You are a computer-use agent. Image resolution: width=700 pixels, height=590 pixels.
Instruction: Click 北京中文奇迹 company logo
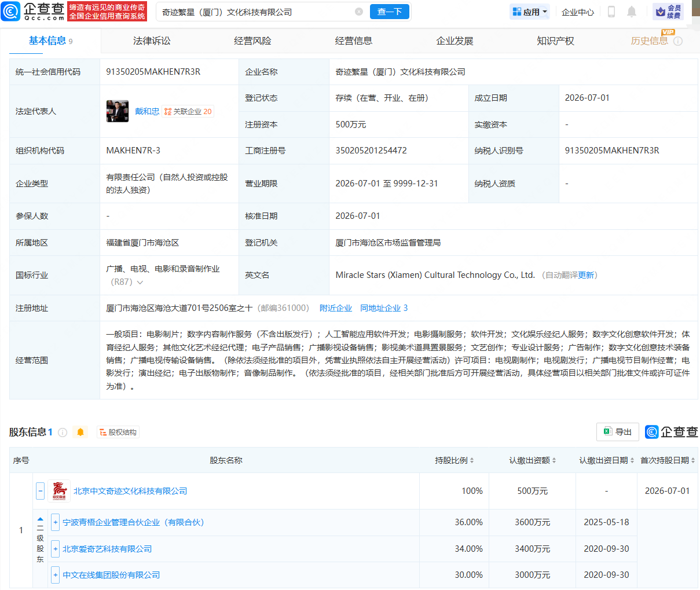(x=59, y=491)
